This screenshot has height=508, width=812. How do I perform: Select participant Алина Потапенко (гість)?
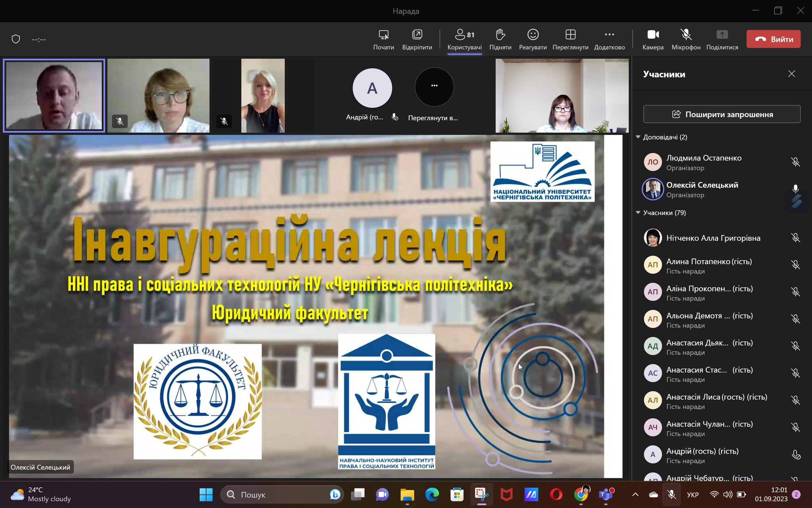pyautogui.click(x=722, y=265)
